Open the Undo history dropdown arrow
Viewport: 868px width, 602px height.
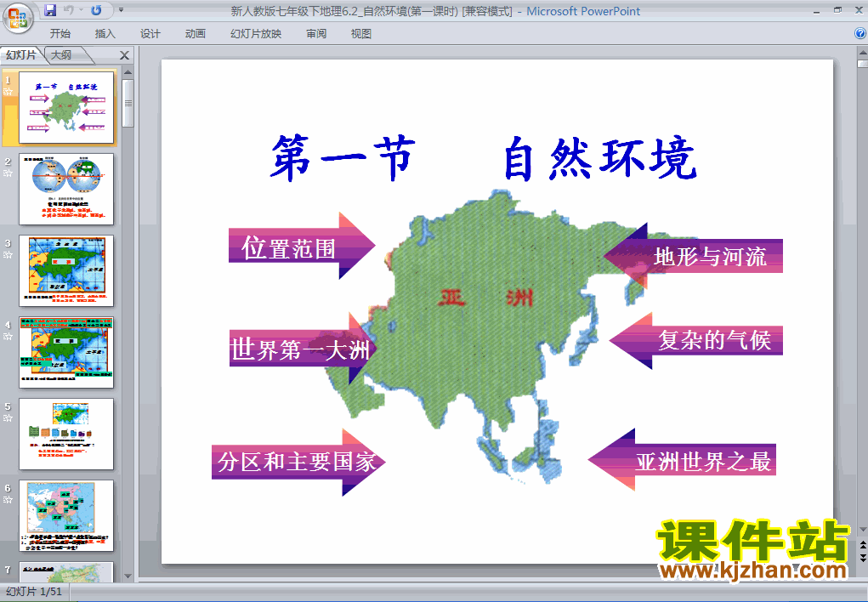[81, 10]
